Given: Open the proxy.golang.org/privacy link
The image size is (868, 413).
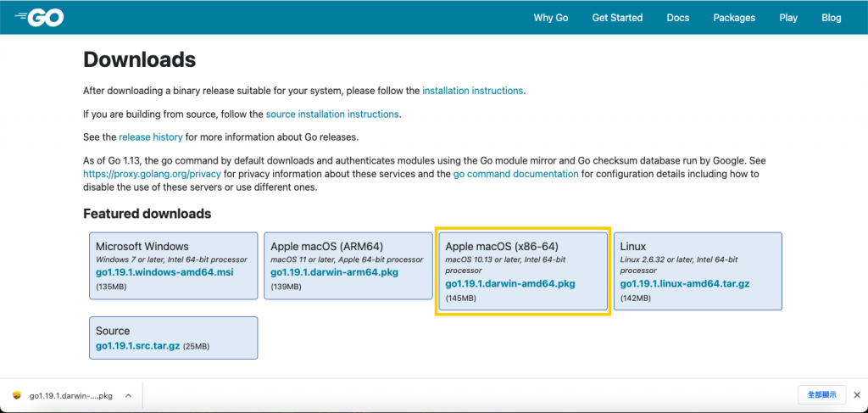Looking at the screenshot, I should (153, 174).
